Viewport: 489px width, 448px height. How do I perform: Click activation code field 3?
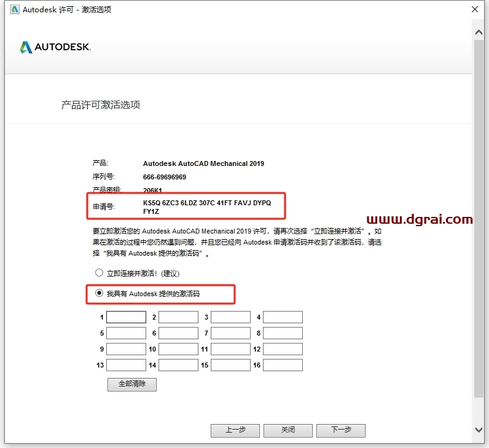coord(230,317)
